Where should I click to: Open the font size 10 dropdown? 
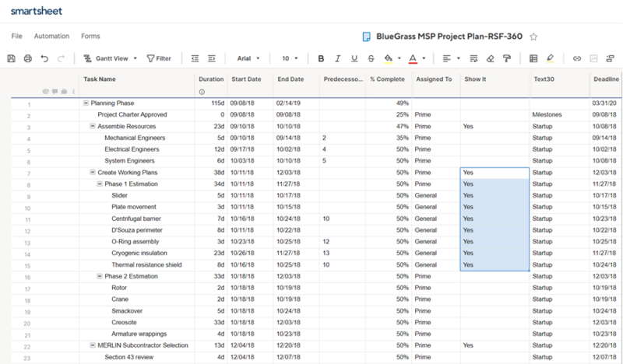(x=290, y=58)
